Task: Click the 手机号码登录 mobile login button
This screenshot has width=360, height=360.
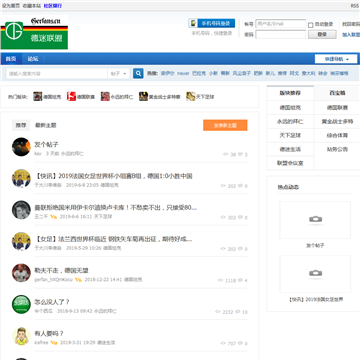Action: click(212, 23)
